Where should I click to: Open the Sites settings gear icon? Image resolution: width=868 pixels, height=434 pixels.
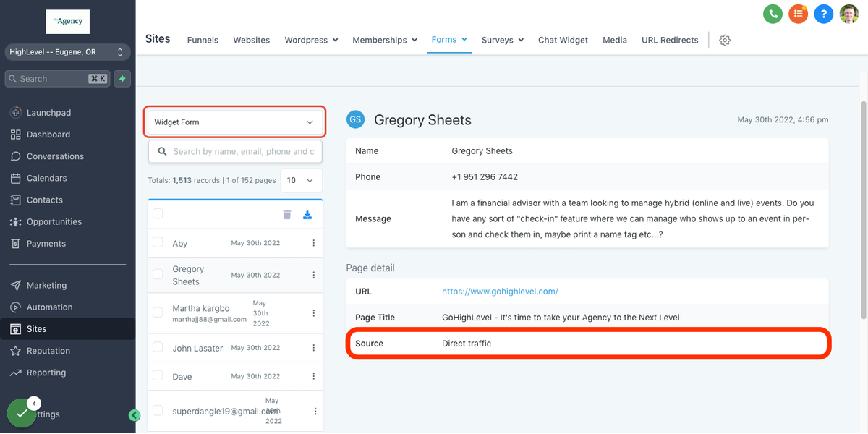725,41
